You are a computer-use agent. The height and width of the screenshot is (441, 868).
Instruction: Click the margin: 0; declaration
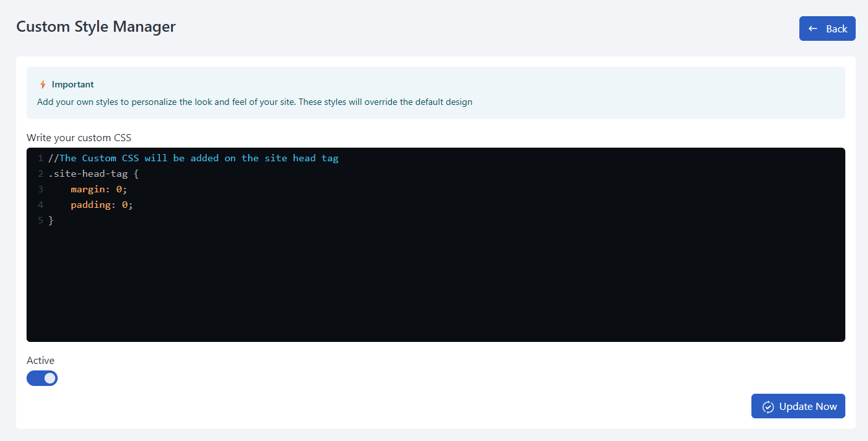coord(98,188)
